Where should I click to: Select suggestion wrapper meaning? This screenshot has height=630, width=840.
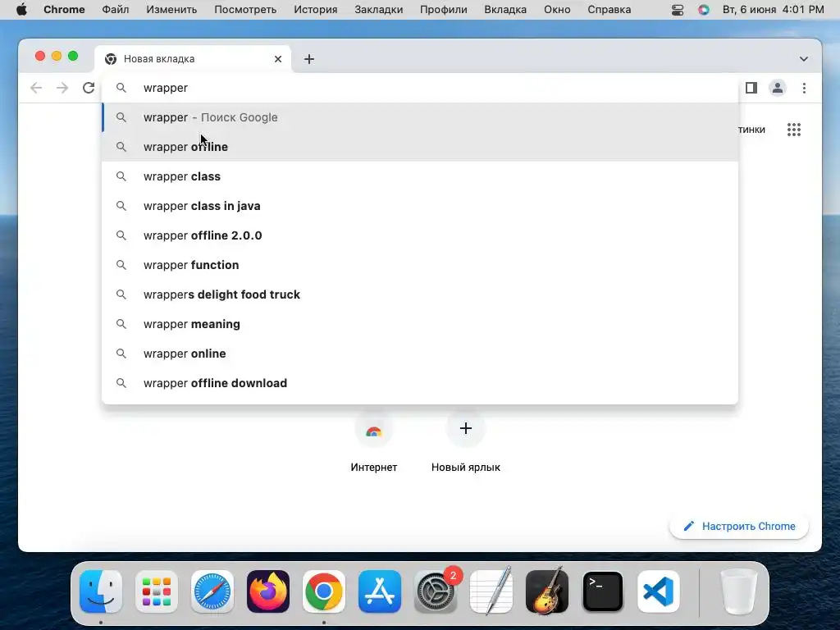point(420,324)
